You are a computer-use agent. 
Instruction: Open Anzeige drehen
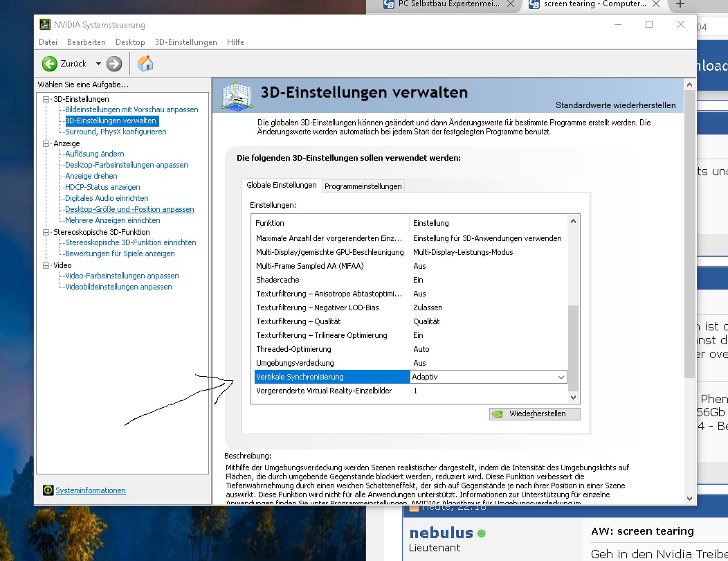pos(91,176)
